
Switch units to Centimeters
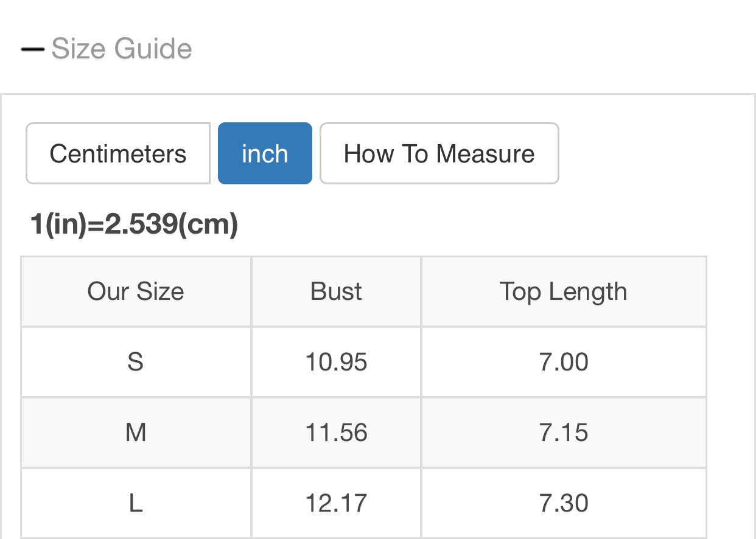coord(118,153)
